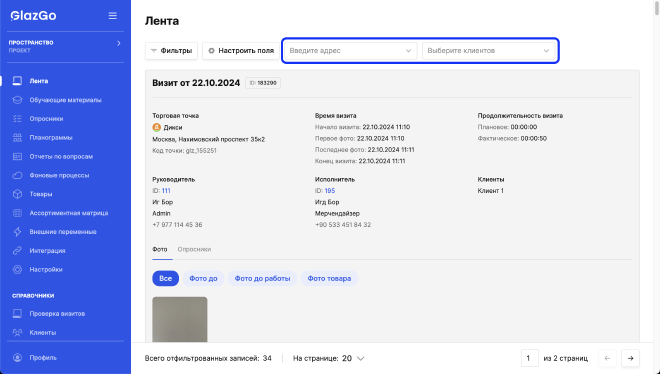
Task: Click the Настройки gear icon
Action: 17,269
